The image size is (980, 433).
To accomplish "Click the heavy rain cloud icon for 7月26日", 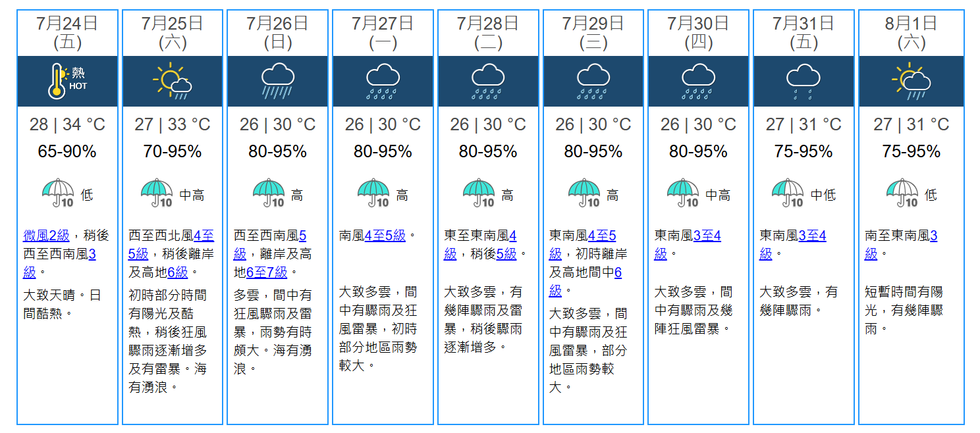I will coord(277,81).
